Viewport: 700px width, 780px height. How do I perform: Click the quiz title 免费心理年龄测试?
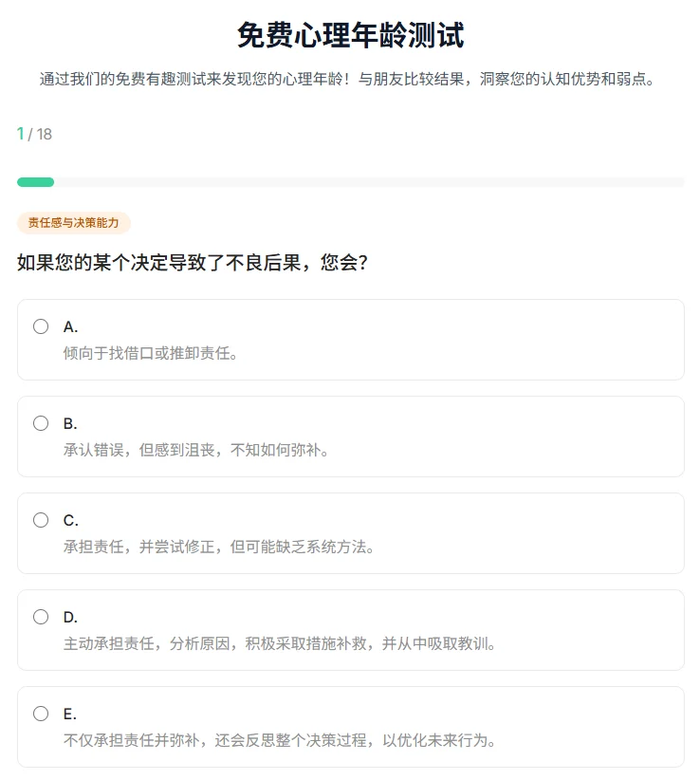(x=350, y=33)
